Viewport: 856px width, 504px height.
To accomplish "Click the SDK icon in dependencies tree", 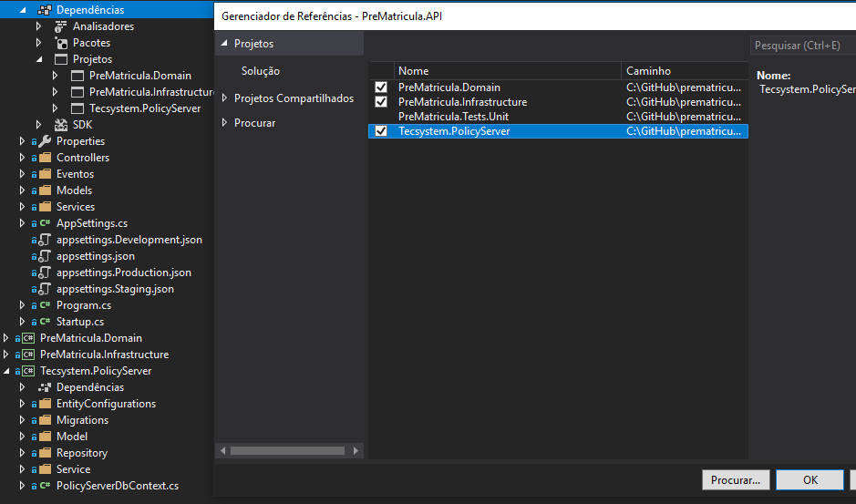I will point(61,125).
